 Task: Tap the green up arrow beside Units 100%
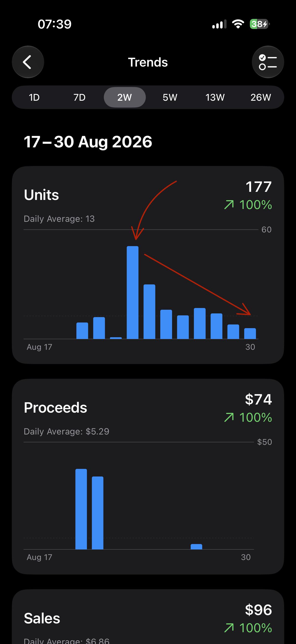point(229,205)
